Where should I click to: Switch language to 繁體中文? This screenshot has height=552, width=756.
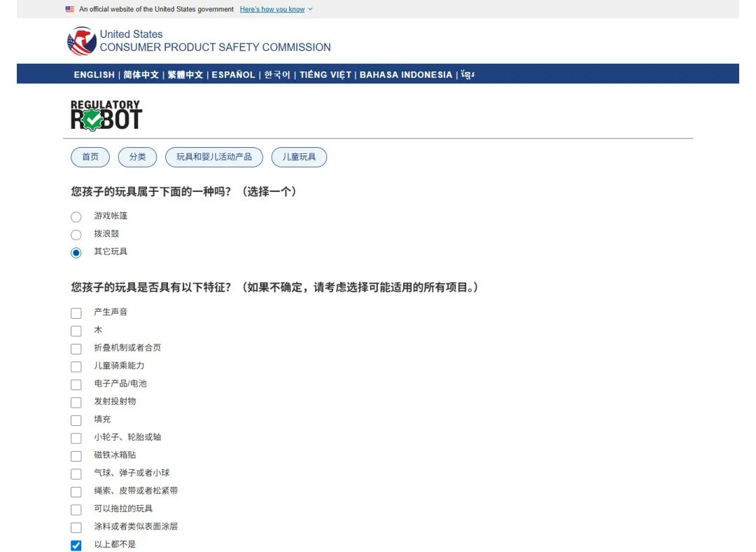click(185, 75)
